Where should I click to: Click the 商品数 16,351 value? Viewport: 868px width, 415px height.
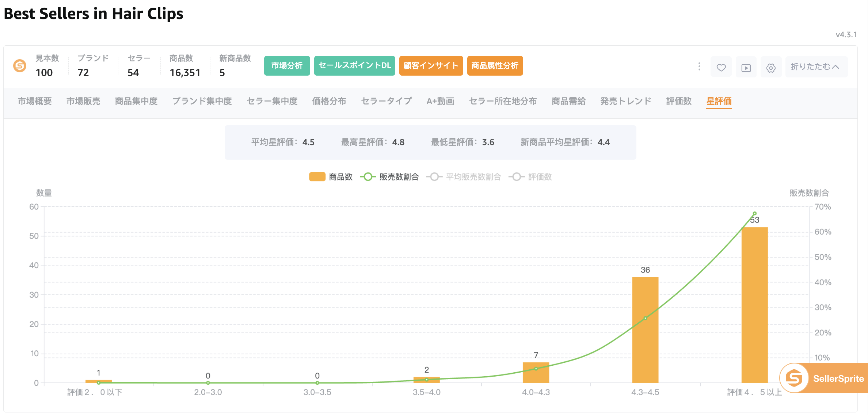click(185, 73)
